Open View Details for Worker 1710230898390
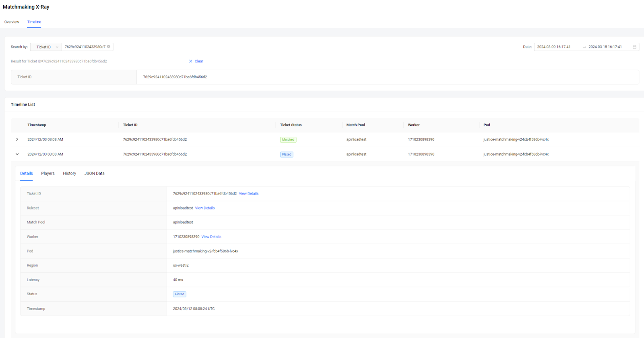 211,237
